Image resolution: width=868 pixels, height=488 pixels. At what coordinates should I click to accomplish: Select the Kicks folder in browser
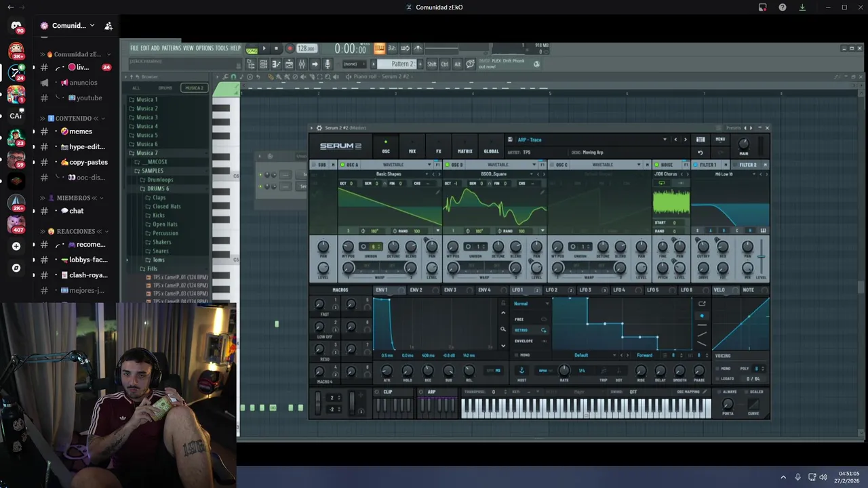coord(159,215)
